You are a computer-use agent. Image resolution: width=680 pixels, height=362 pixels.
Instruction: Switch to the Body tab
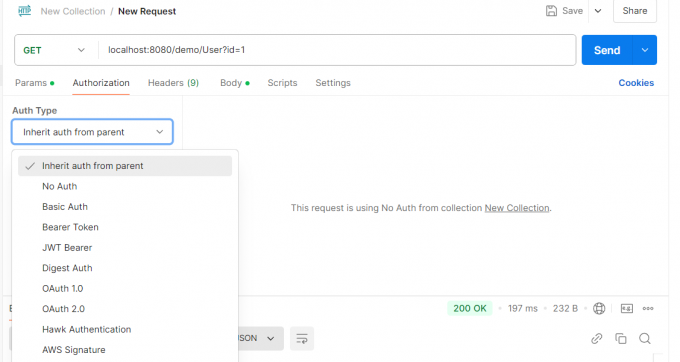(x=235, y=83)
